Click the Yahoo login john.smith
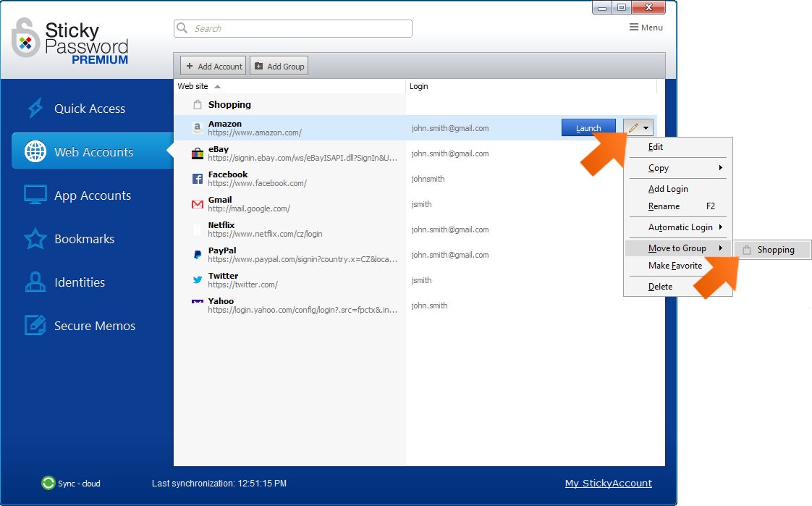 [x=429, y=305]
